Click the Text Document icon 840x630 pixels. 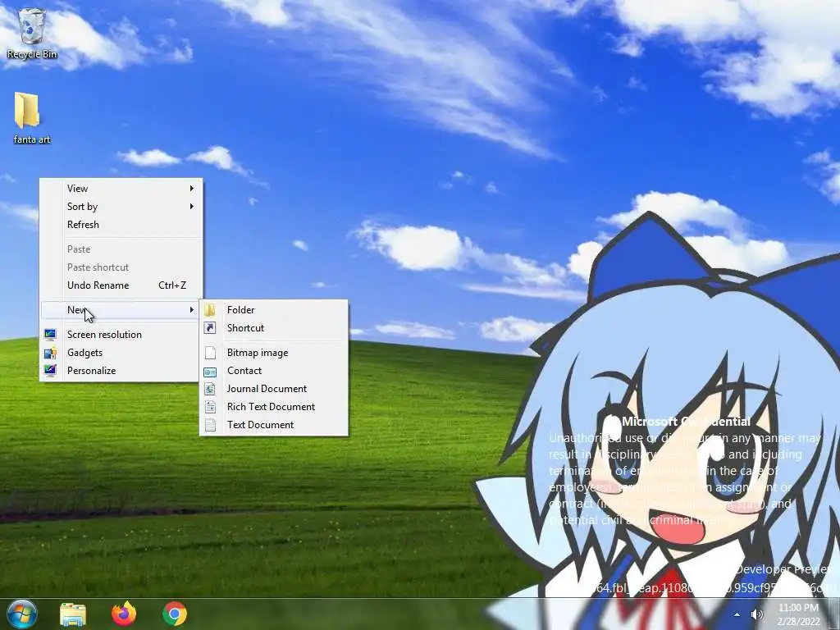coord(210,425)
